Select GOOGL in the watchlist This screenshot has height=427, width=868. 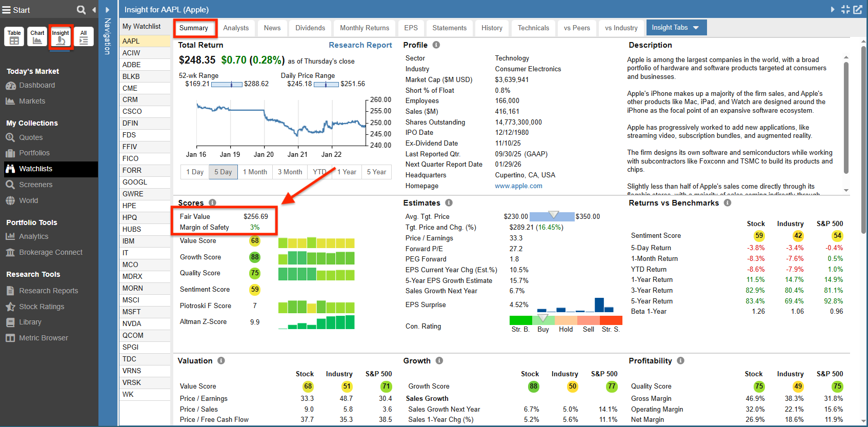point(145,182)
